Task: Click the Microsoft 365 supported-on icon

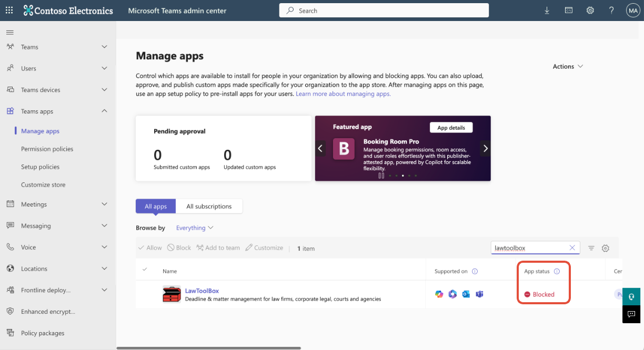Action: pyautogui.click(x=452, y=294)
